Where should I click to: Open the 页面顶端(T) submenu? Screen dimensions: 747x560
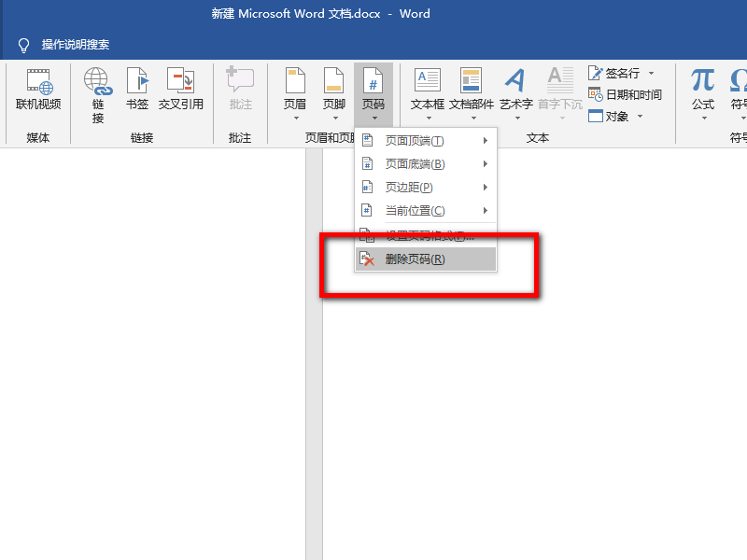[426, 141]
